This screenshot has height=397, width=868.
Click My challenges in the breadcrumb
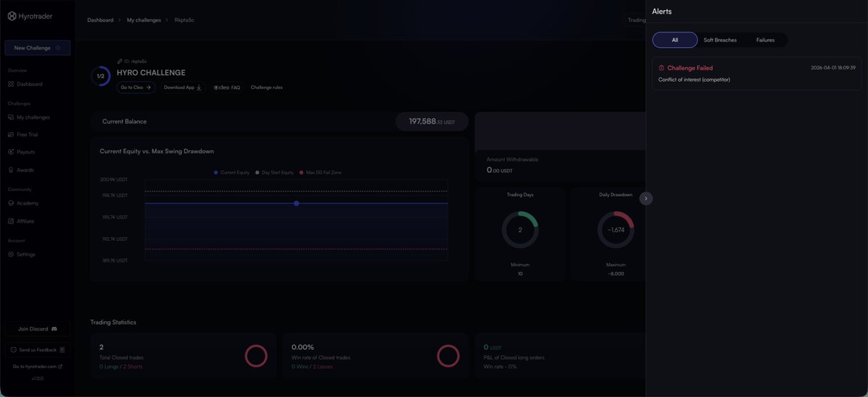coord(144,20)
